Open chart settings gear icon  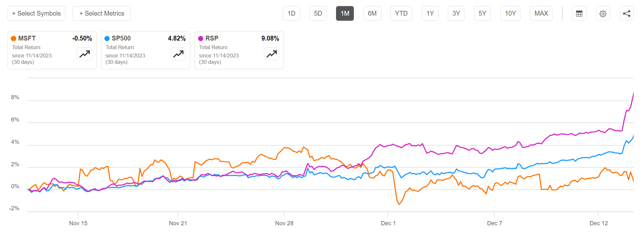click(603, 13)
